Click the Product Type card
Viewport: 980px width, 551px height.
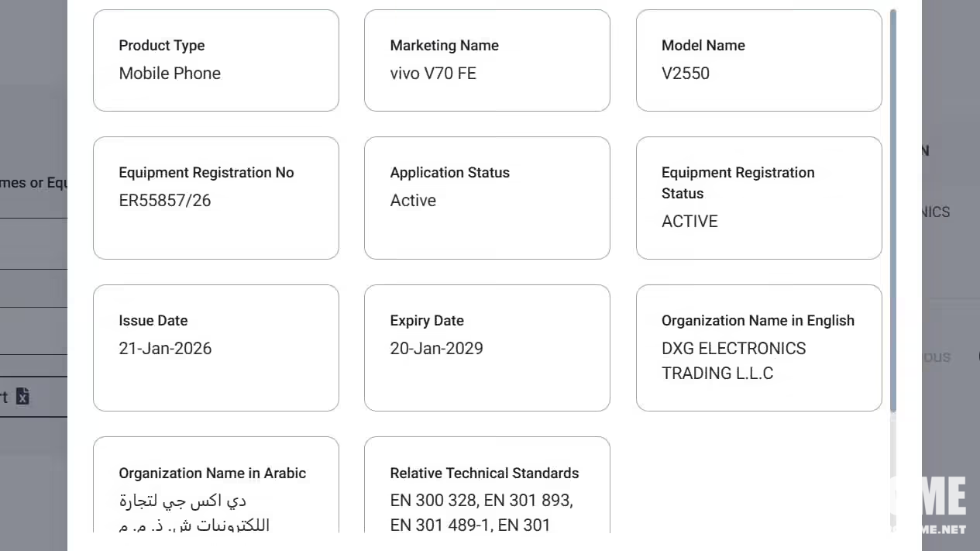[x=215, y=60]
